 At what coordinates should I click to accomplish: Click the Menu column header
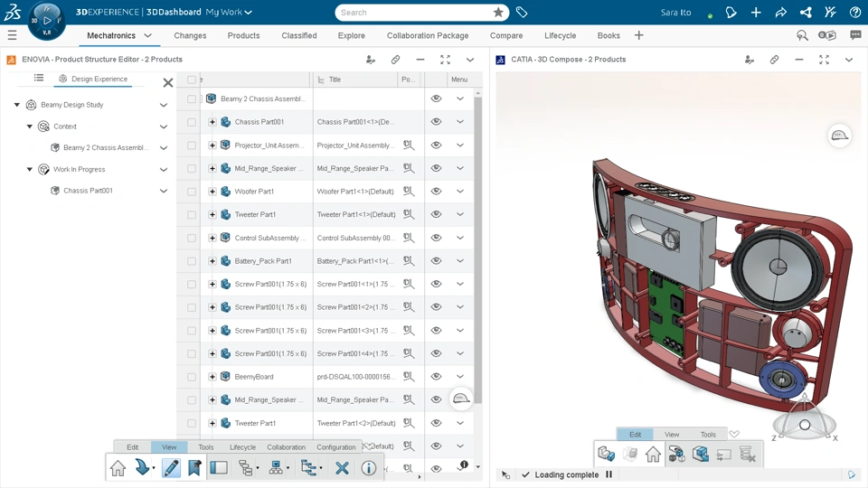point(459,80)
